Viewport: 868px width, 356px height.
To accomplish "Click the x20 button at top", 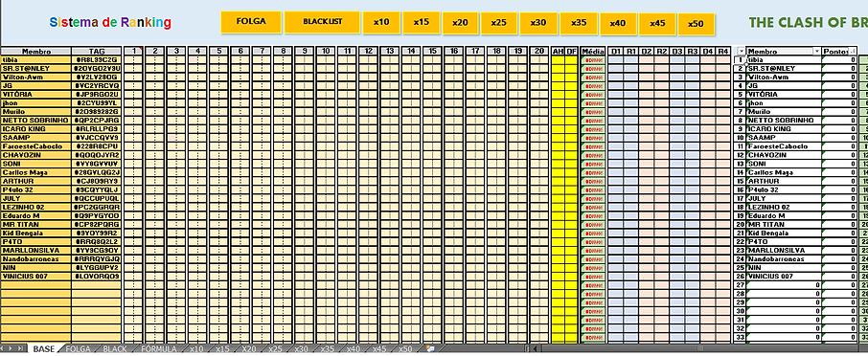I will 460,23.
